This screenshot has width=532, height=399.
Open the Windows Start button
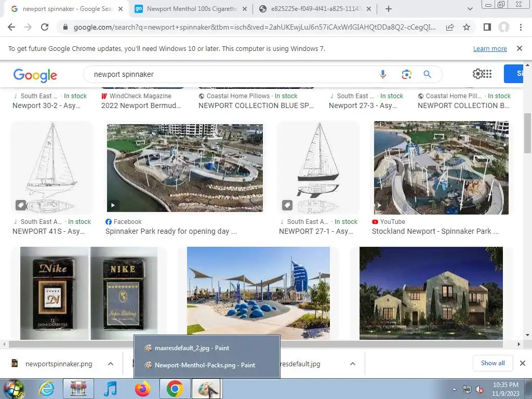point(14,389)
